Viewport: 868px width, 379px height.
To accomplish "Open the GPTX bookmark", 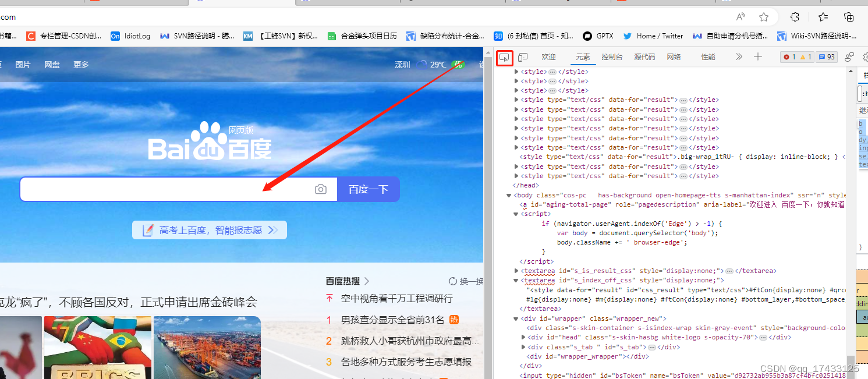I will 598,36.
